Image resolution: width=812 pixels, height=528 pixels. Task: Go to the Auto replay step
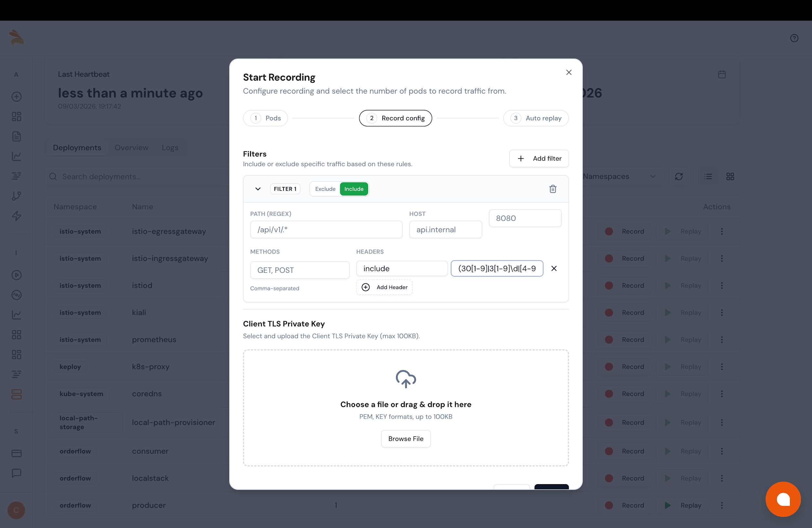(x=536, y=118)
